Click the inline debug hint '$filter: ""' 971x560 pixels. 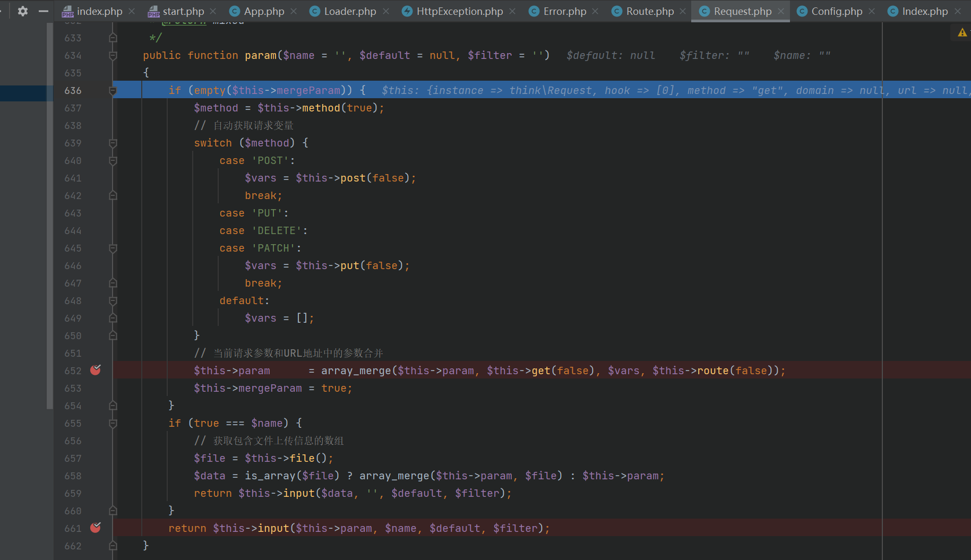(714, 55)
